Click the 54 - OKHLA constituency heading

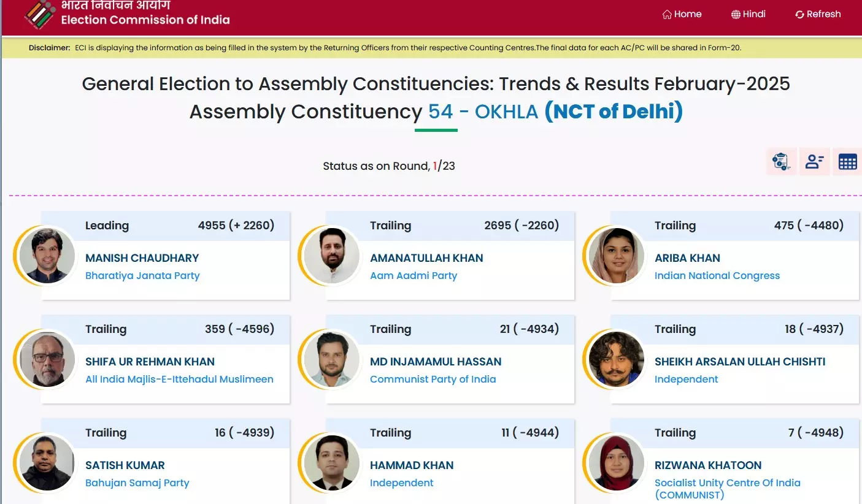point(483,112)
